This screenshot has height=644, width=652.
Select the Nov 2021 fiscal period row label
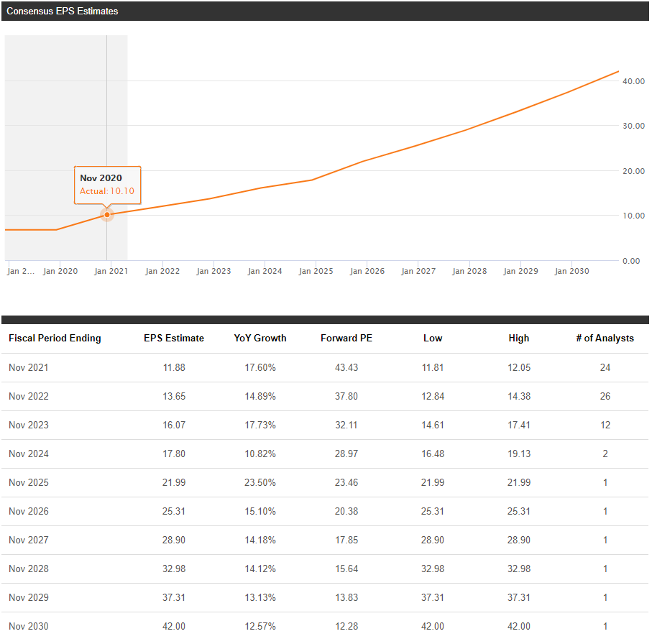click(x=29, y=367)
